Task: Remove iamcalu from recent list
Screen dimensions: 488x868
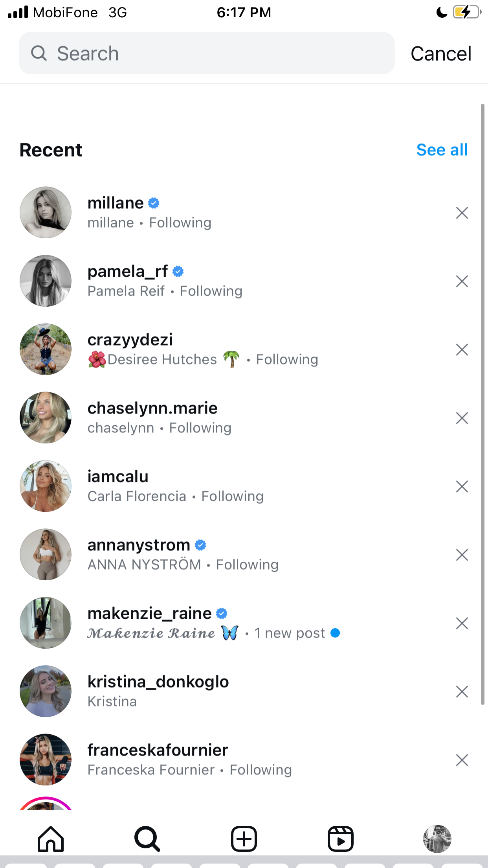Action: pos(462,486)
